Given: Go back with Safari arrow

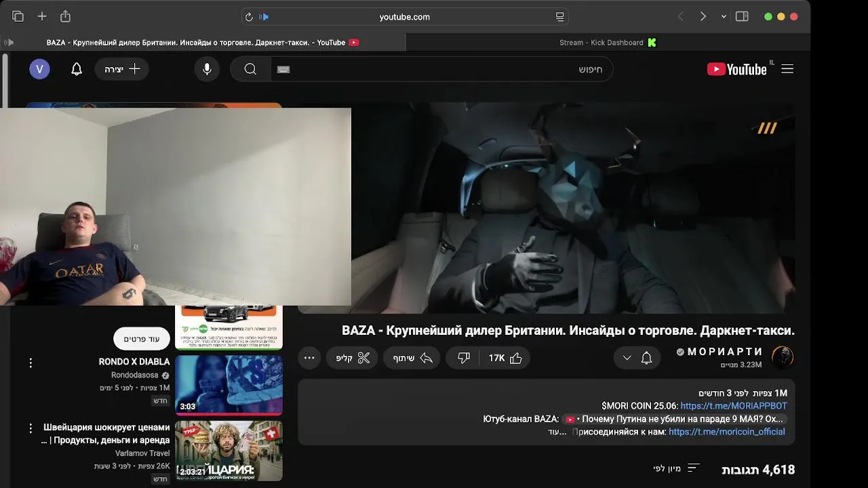Looking at the screenshot, I should [680, 16].
